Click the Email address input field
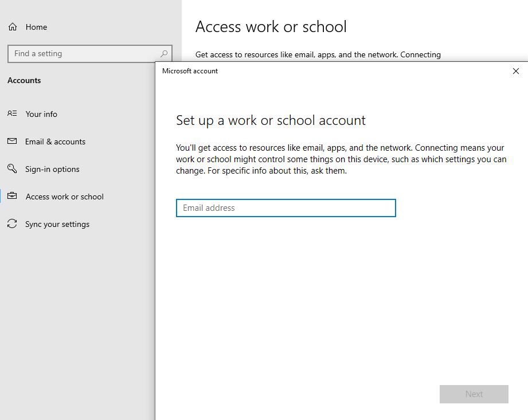The image size is (528, 420). click(x=286, y=208)
